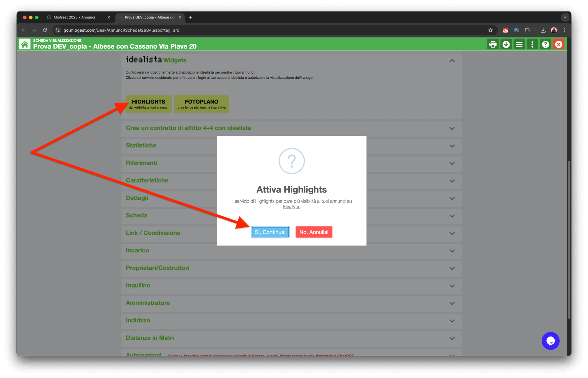Viewport: 588px width, 378px height.
Task: Expand the Riferimenti section chevron
Action: (452, 164)
